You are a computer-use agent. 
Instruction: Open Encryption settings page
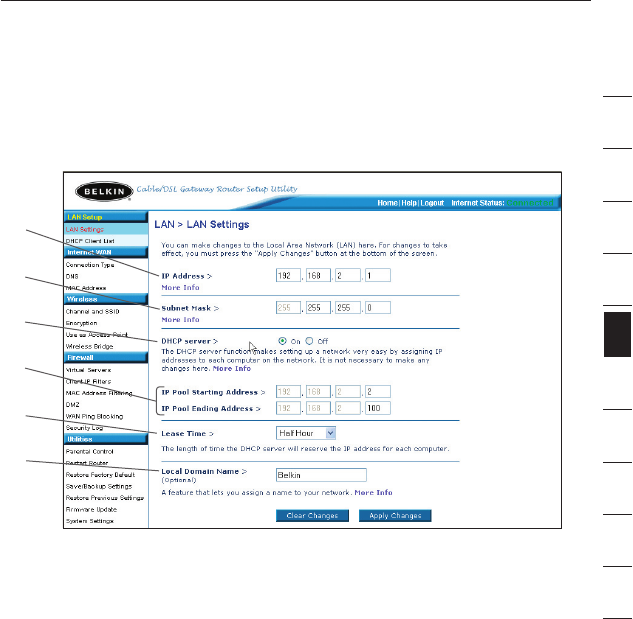81,323
